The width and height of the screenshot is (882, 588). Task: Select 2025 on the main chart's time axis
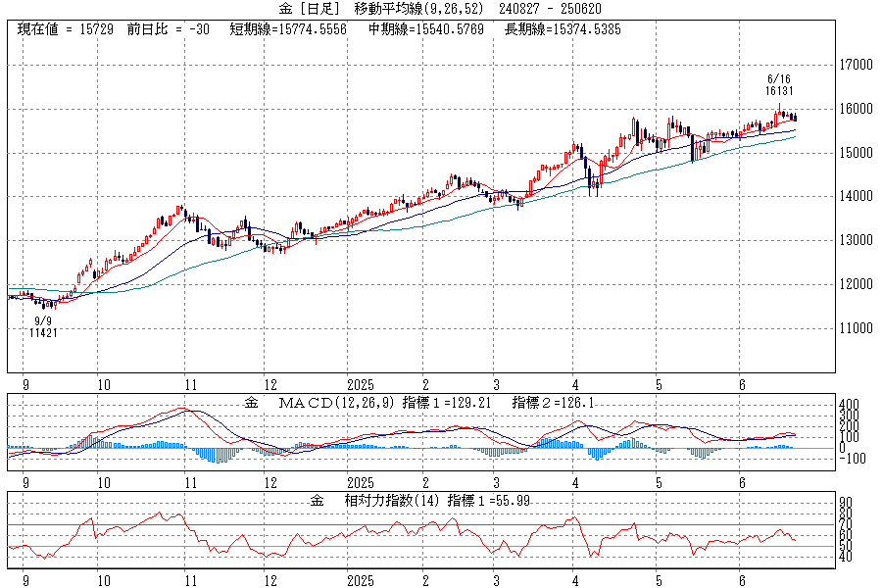[362, 384]
